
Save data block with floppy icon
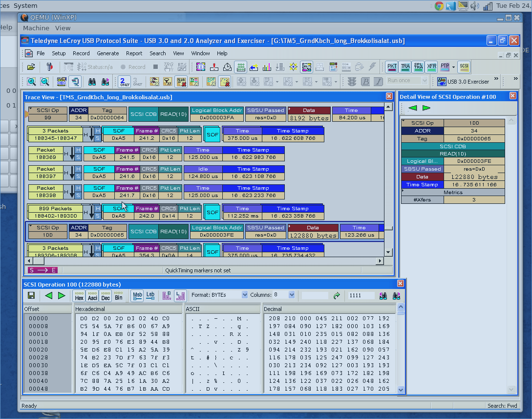coord(31,295)
